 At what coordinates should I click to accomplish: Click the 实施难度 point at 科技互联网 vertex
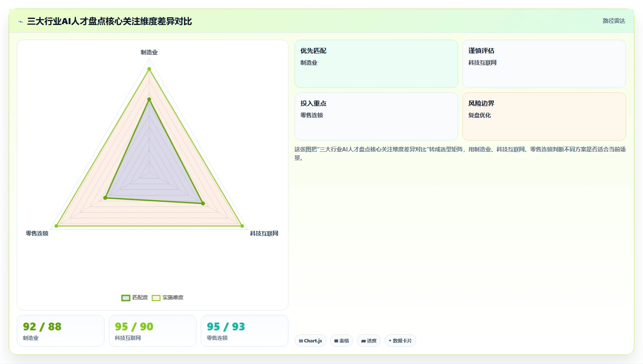[242, 226]
